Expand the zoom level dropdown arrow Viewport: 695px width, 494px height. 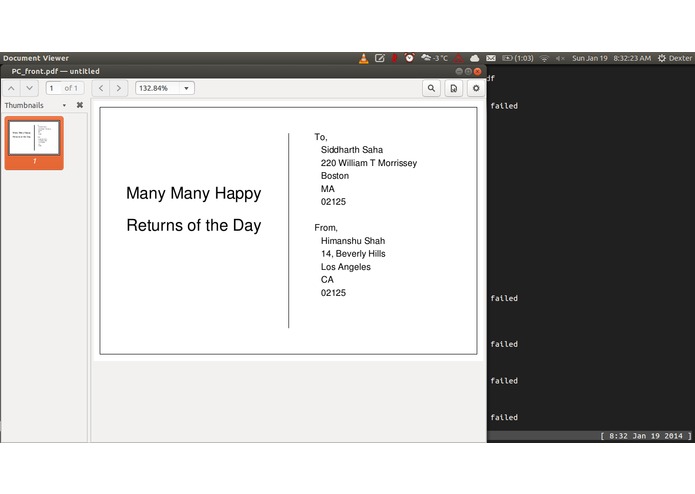(x=187, y=88)
